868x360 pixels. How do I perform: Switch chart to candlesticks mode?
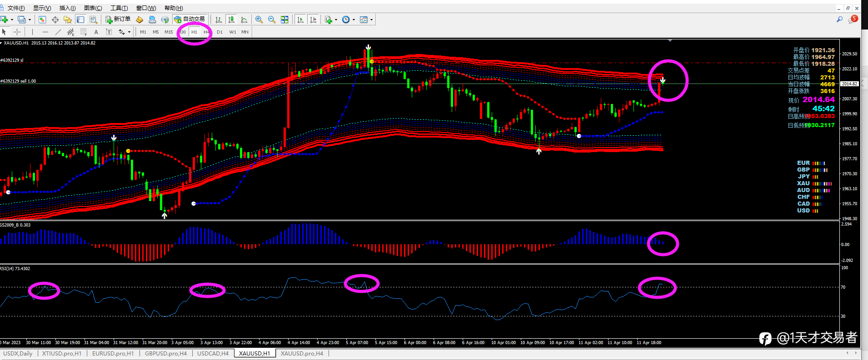click(x=231, y=20)
